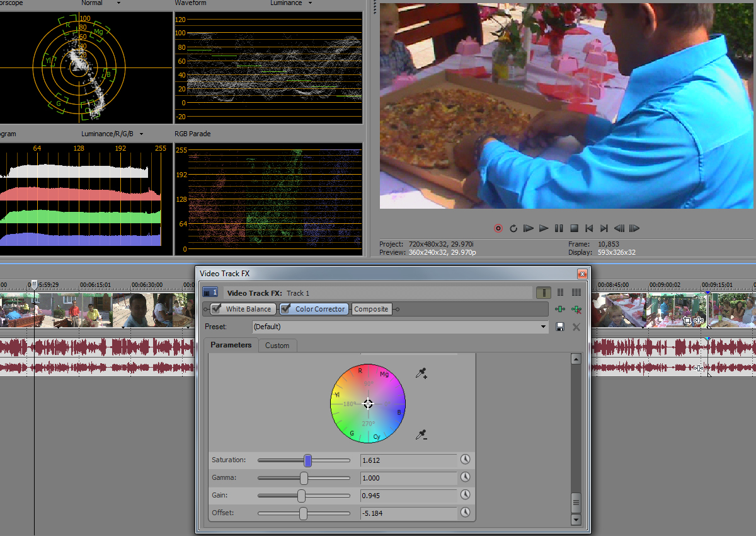This screenshot has height=536, width=756.
Task: Click the Composite button in FX chain
Action: [x=371, y=309]
